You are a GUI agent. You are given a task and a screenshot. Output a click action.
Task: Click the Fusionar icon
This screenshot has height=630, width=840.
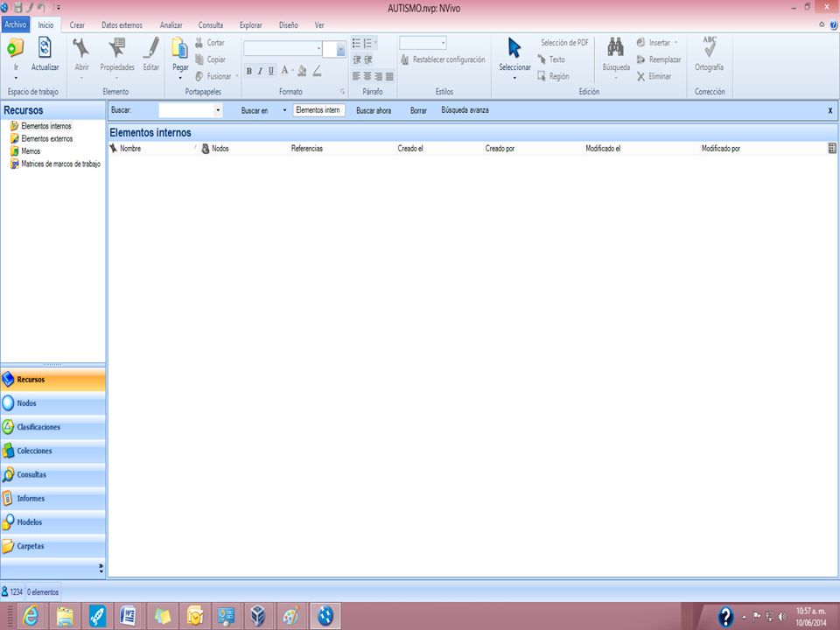click(199, 76)
